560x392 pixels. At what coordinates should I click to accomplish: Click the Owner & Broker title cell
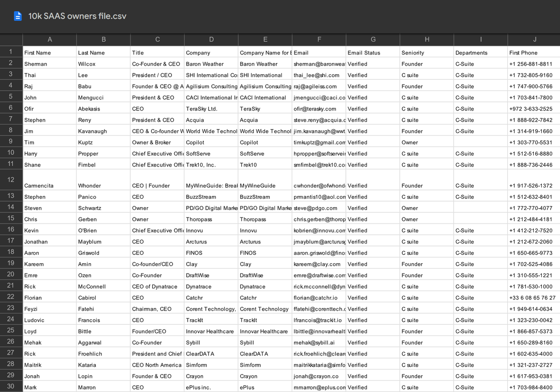(157, 142)
